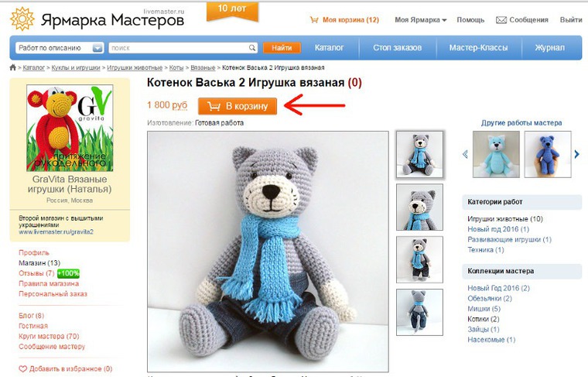The image size is (588, 377).
Task: Click the shopping cart icon near Моя корзина
Action: point(314,20)
